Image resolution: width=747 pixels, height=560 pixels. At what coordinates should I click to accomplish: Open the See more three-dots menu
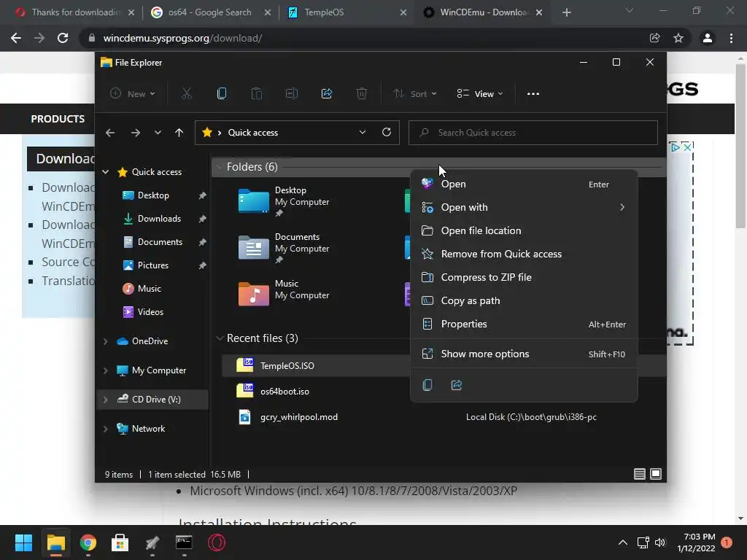533,94
